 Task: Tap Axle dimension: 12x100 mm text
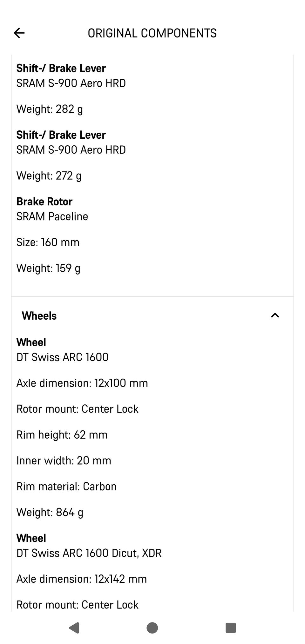coord(82,383)
